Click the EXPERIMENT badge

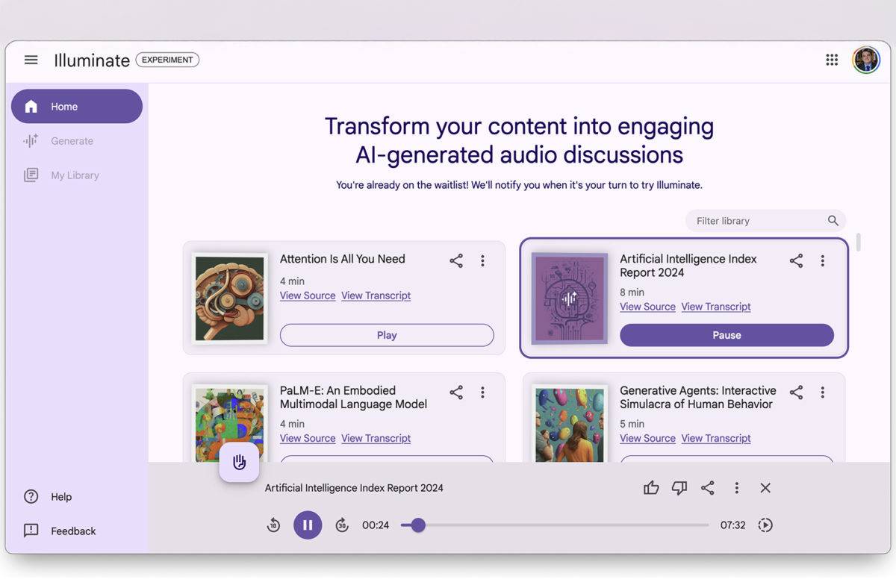pyautogui.click(x=167, y=60)
